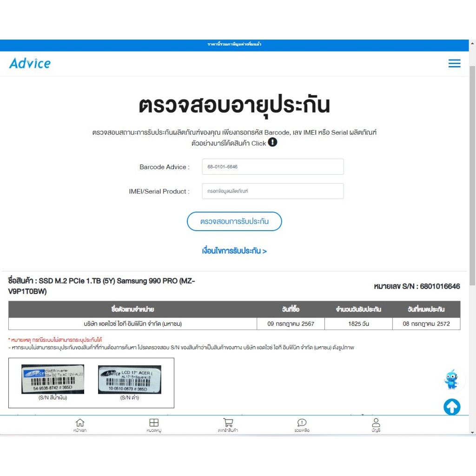Click the scrollbar down arrow
The width and height of the screenshot is (476, 476).
pos(472,432)
